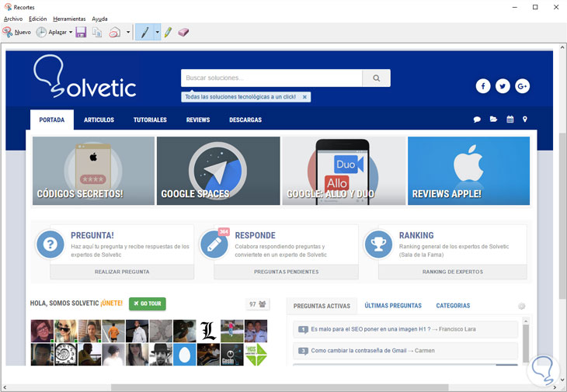Click the 97 members counter button
567x392 pixels.
click(x=257, y=304)
